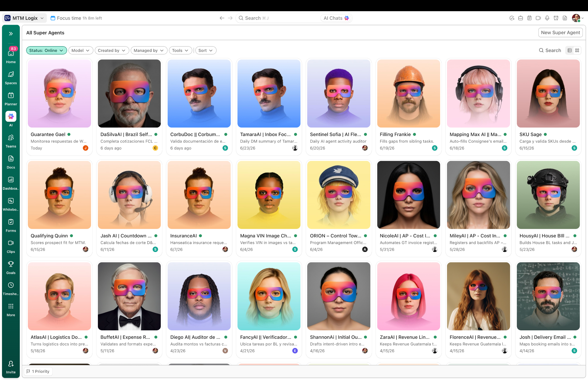Click the top Search field
The image size is (588, 380).
point(278,18)
